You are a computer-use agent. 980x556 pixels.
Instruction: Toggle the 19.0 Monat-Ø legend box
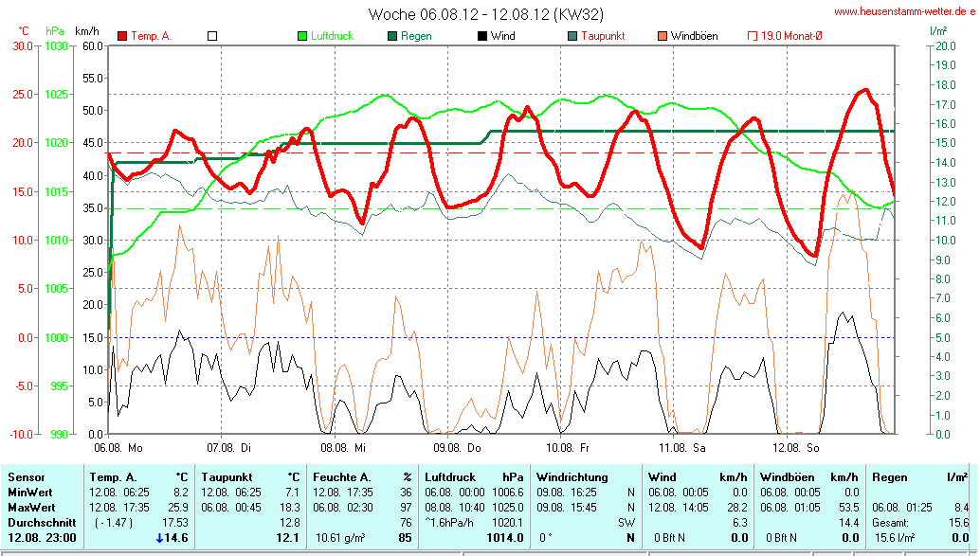753,36
